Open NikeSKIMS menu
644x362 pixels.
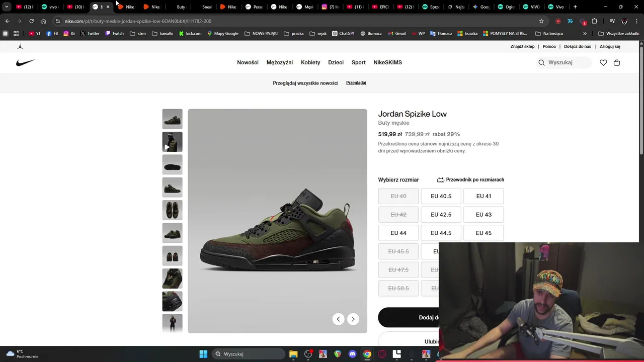pyautogui.click(x=387, y=62)
